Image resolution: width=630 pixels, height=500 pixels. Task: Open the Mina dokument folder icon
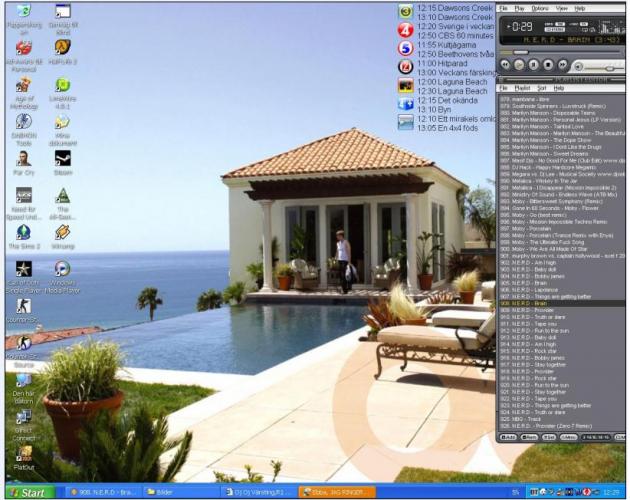pyautogui.click(x=62, y=122)
